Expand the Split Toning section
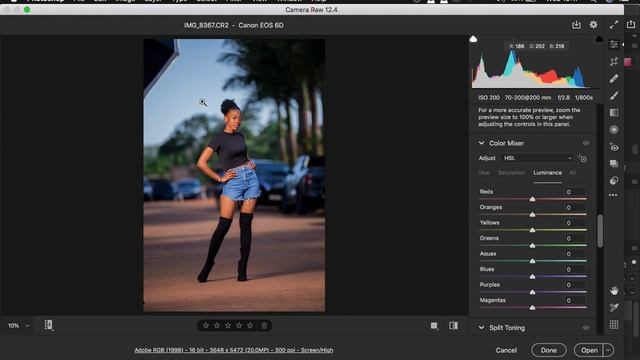This screenshot has width=640, height=360. click(x=481, y=328)
